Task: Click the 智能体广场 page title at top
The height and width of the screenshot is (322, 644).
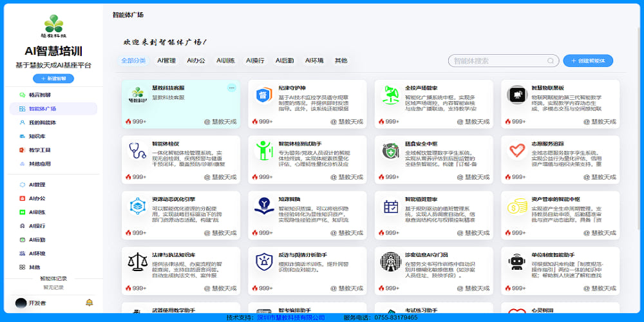Action: pyautogui.click(x=128, y=15)
